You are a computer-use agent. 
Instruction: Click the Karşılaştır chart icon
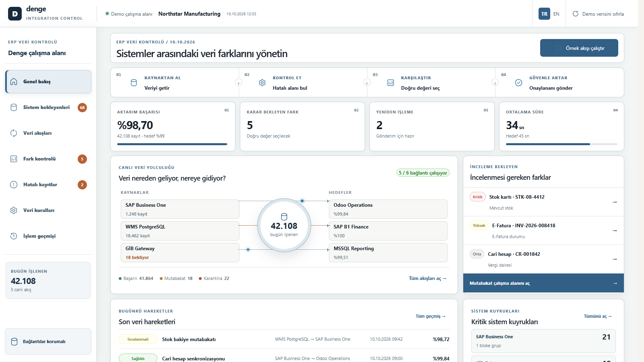click(x=390, y=82)
